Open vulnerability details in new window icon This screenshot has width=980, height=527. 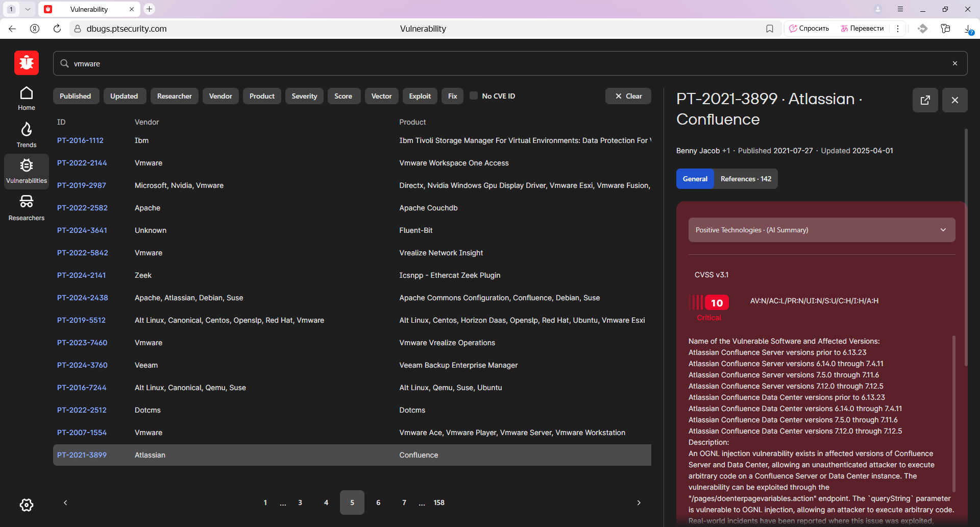pos(925,100)
